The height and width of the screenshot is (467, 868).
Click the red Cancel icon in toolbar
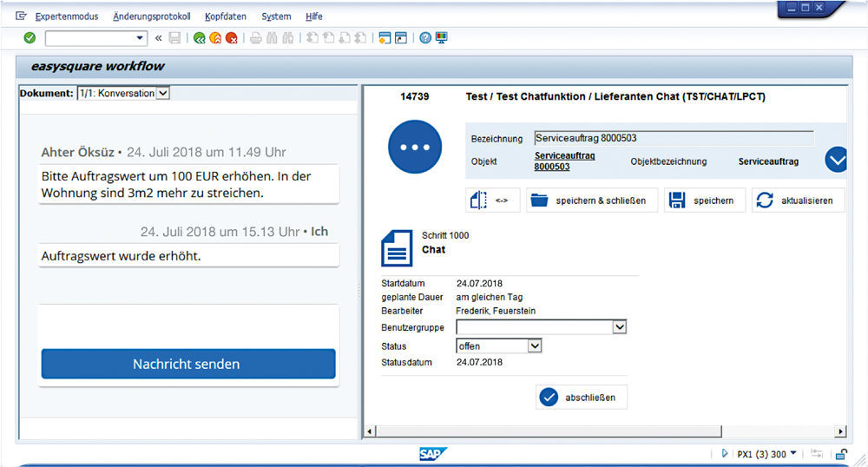pyautogui.click(x=231, y=38)
